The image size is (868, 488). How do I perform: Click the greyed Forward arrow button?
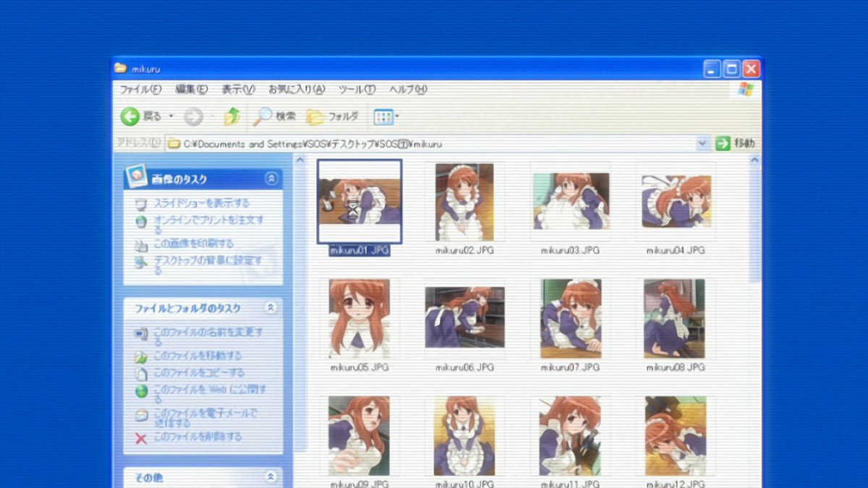click(x=193, y=116)
